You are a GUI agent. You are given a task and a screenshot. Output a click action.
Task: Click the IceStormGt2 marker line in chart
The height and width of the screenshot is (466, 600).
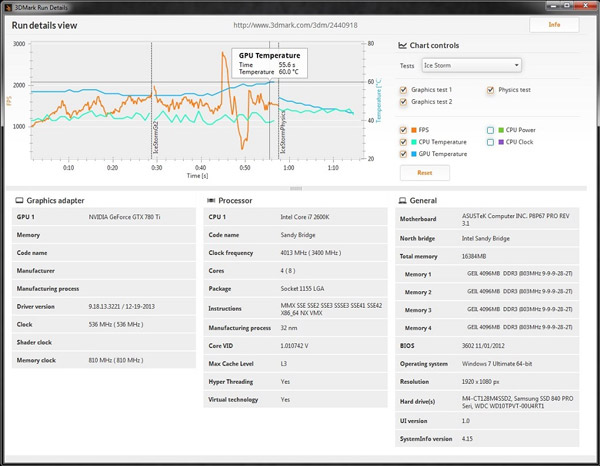pyautogui.click(x=152, y=100)
